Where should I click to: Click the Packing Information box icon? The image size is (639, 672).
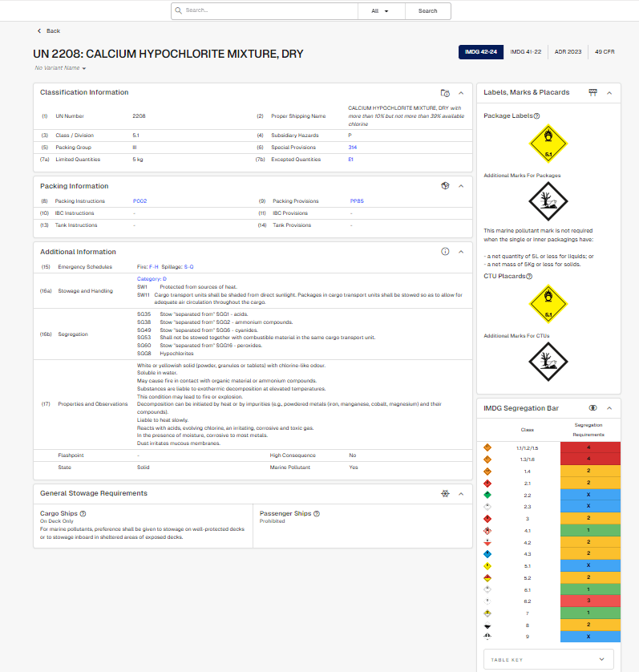[x=446, y=186]
